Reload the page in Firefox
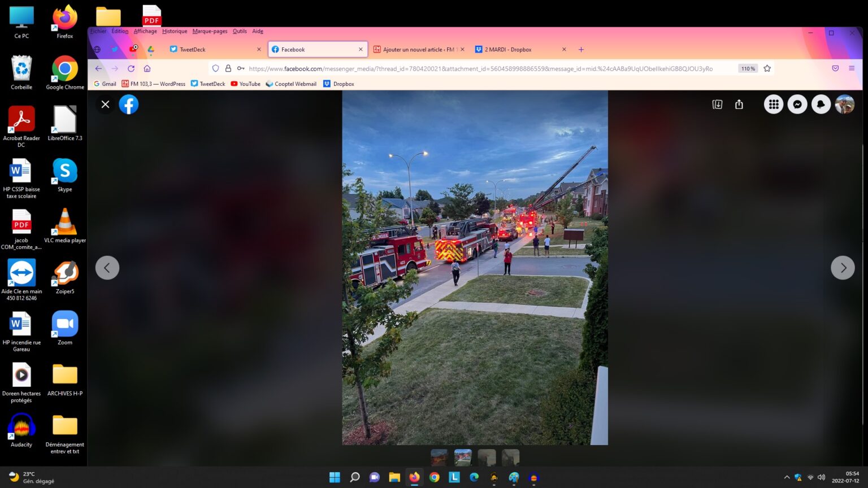Viewport: 868px width, 488px height. coord(131,68)
